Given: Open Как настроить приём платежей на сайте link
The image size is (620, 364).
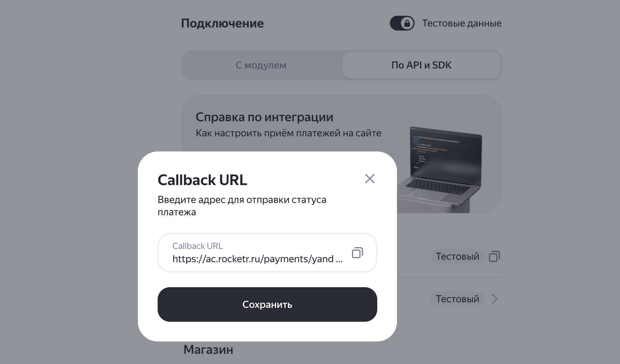Looking at the screenshot, I should coord(288,133).
